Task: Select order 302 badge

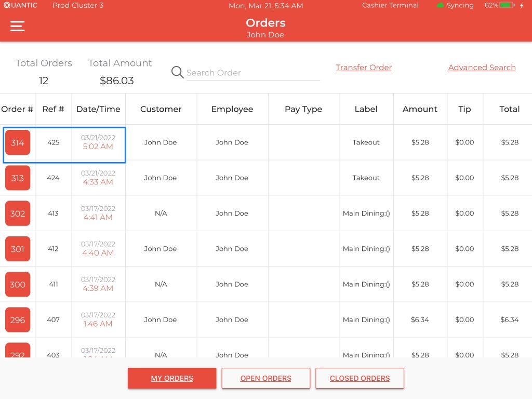Action: [x=18, y=213]
